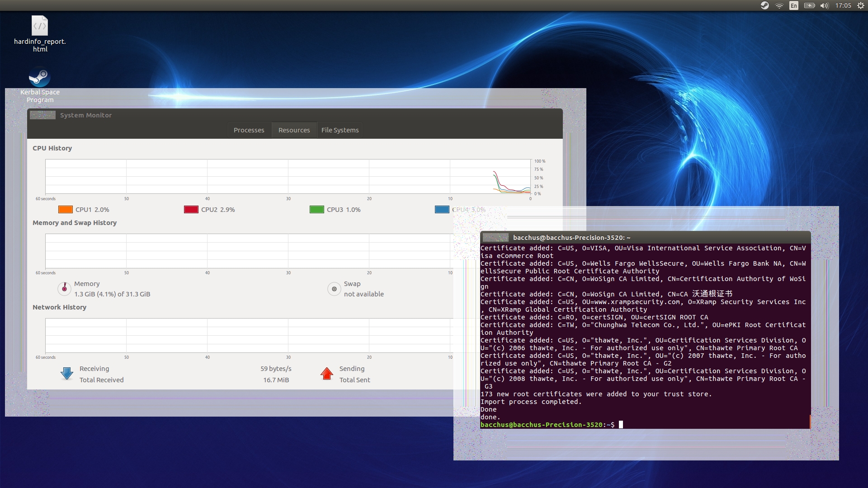Click the "Total Sent" label
Viewport: 868px width, 488px height.
(x=355, y=380)
